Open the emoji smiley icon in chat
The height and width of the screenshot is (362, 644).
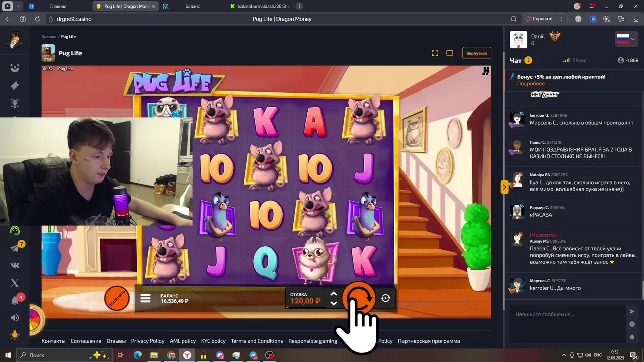[x=632, y=324]
